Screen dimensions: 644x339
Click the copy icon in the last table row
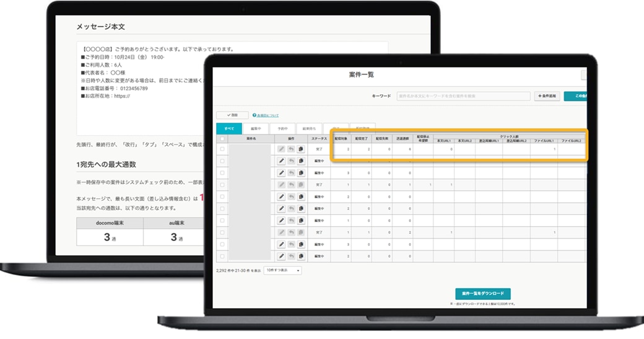[x=301, y=257]
